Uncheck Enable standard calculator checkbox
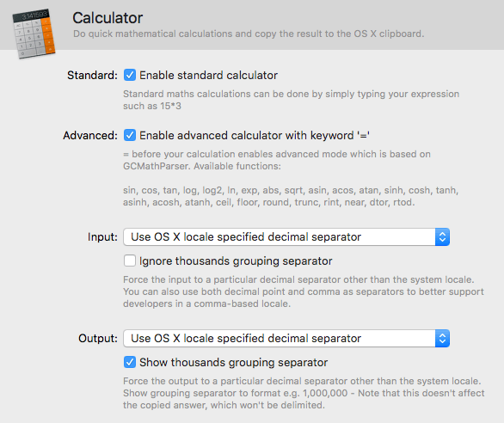504x423 pixels. coord(130,75)
